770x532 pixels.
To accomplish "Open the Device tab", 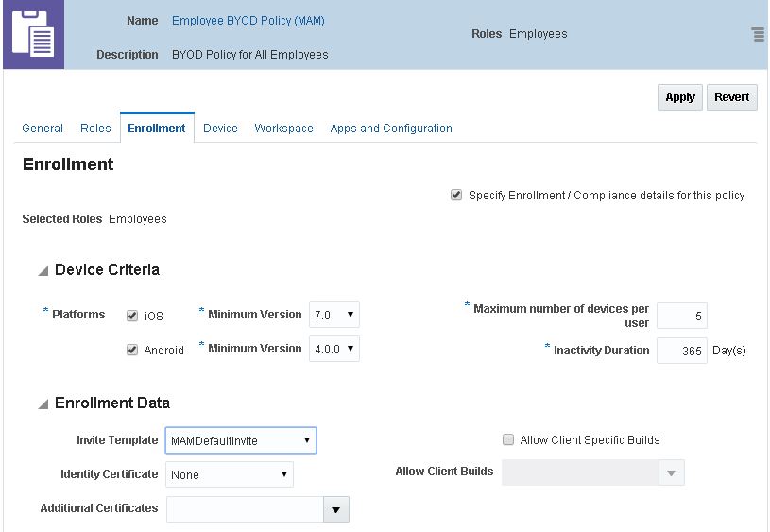I will tap(220, 129).
